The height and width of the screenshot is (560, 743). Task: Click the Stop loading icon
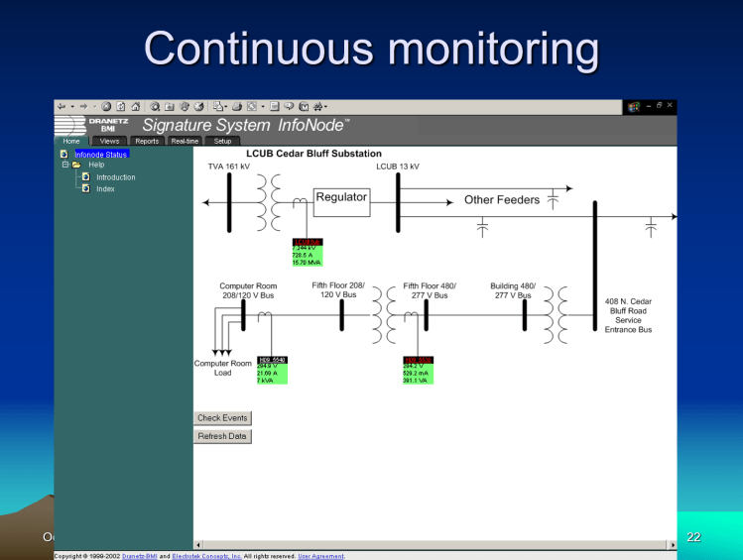[107, 106]
